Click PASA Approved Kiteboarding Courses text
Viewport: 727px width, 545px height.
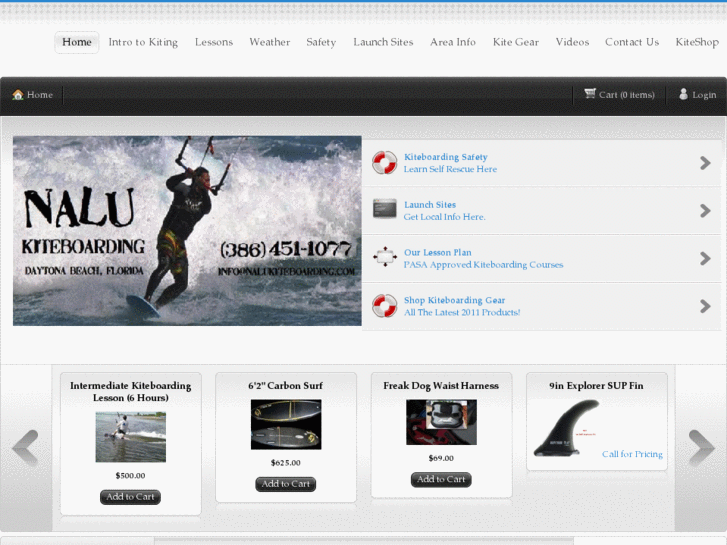pos(483,264)
